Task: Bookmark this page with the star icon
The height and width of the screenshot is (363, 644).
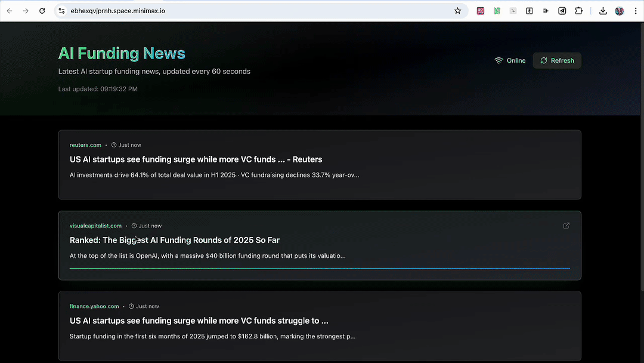Action: pos(457,11)
